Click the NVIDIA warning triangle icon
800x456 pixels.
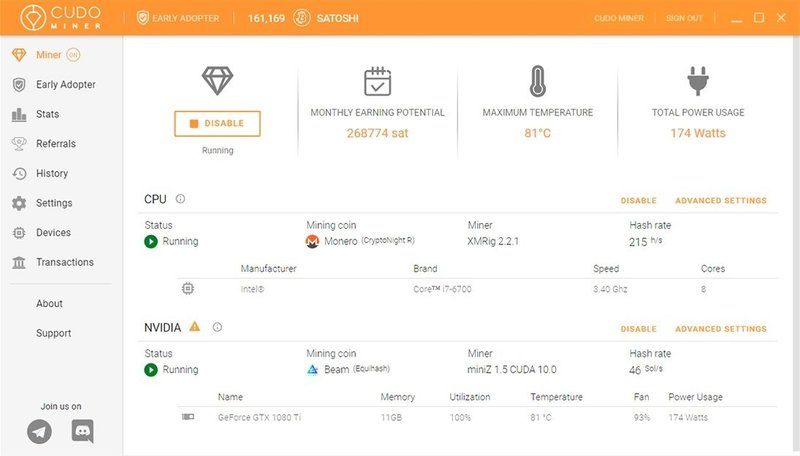[194, 326]
